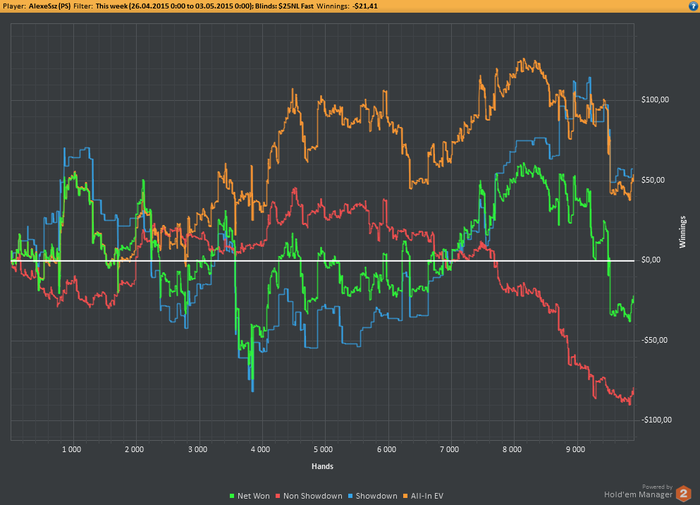
Task: Click the Hold'em Manager brand text
Action: tap(638, 494)
